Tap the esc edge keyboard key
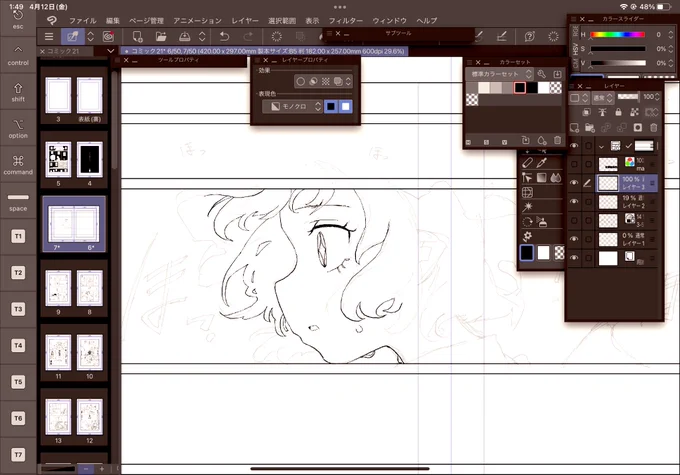 [18, 20]
